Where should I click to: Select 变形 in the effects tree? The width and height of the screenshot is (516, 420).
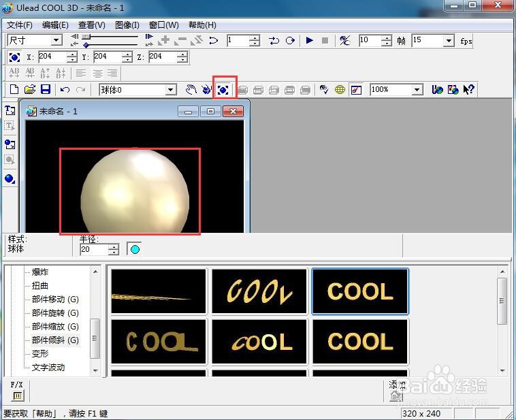click(x=40, y=354)
